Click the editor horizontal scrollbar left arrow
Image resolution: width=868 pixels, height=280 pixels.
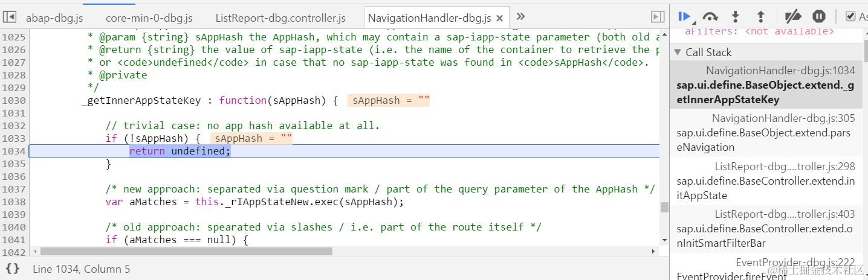click(34, 251)
